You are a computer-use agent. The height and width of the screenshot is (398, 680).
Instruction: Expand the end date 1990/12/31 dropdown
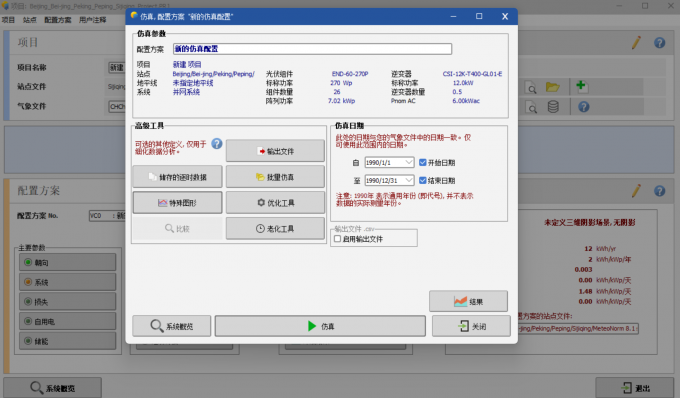click(x=409, y=180)
